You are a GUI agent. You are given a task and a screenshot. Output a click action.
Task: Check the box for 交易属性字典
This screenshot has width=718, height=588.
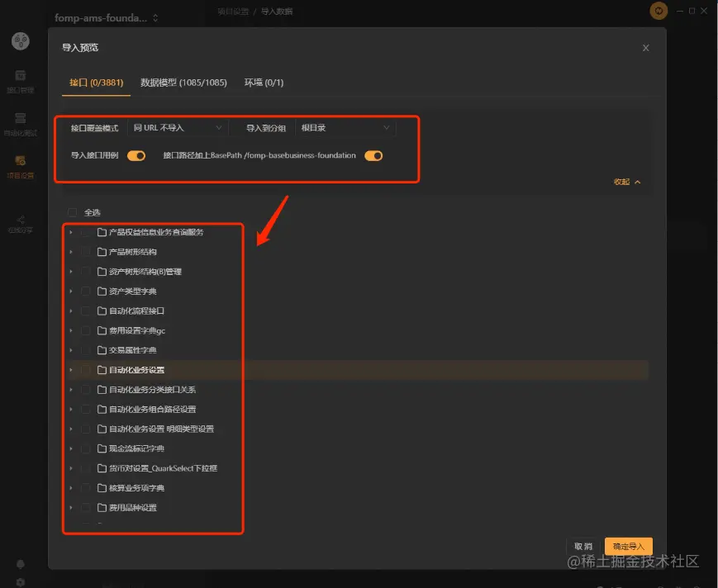tap(86, 350)
